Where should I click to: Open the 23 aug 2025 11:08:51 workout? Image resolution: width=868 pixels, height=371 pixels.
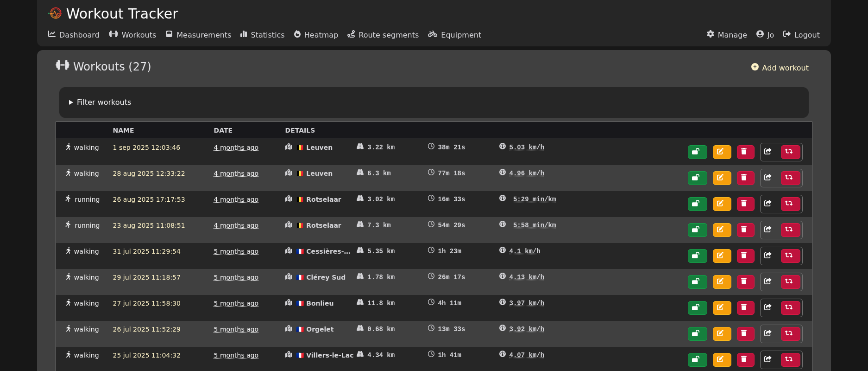(x=149, y=225)
